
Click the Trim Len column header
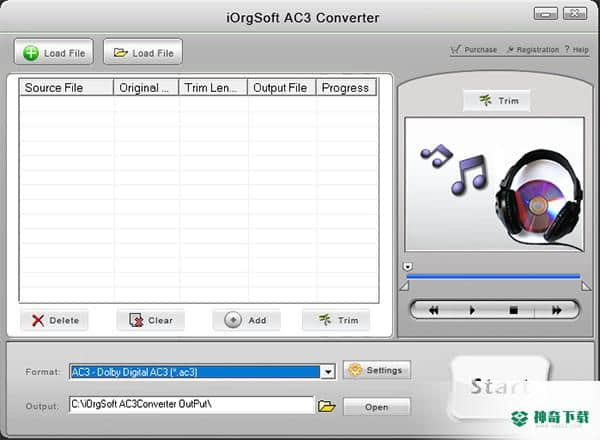coord(213,88)
